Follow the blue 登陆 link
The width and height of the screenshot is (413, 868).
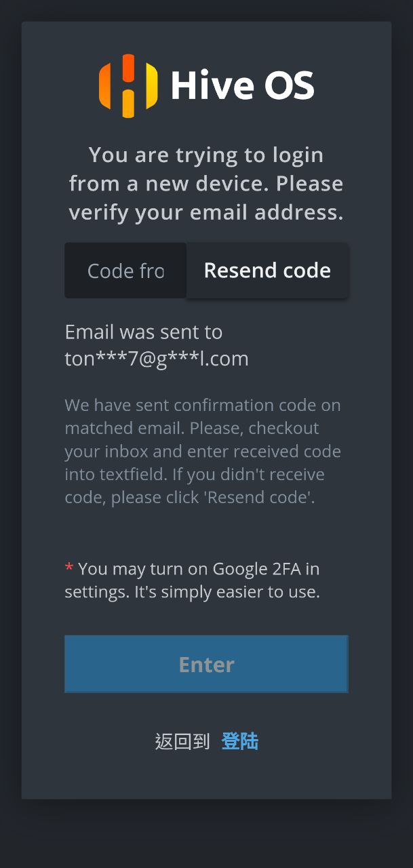coord(240,742)
